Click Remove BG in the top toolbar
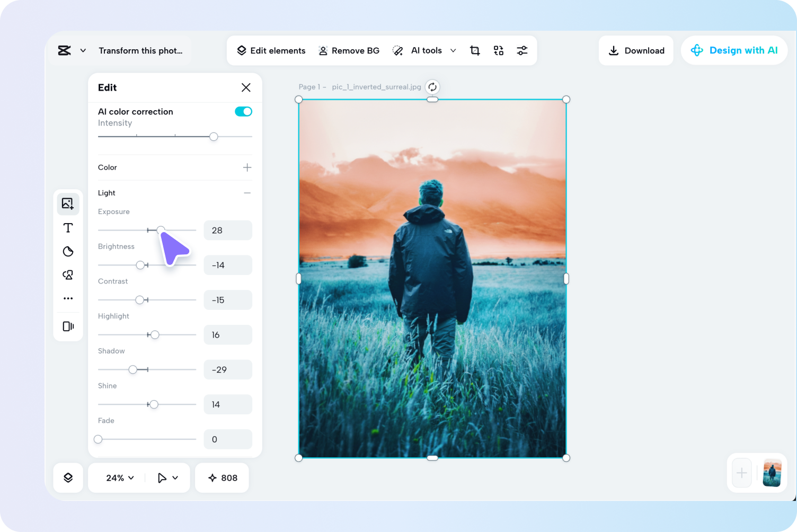797x532 pixels. tap(349, 50)
